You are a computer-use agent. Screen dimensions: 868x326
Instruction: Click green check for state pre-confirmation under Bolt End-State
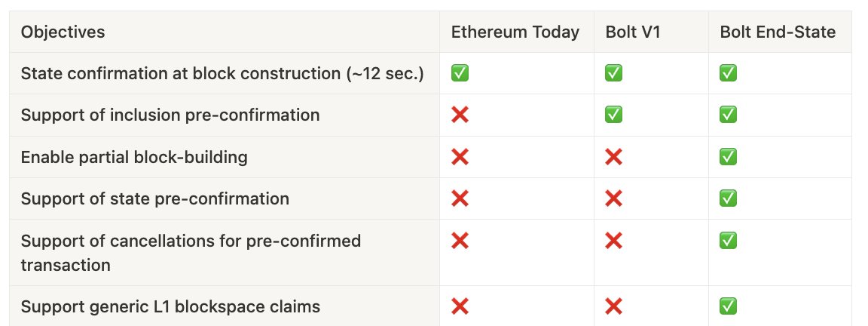(x=728, y=198)
